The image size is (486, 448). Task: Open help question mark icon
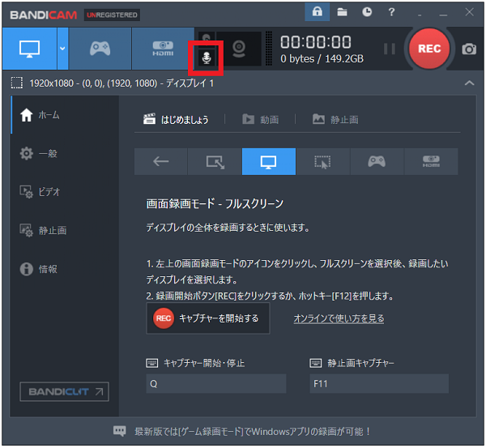point(391,12)
